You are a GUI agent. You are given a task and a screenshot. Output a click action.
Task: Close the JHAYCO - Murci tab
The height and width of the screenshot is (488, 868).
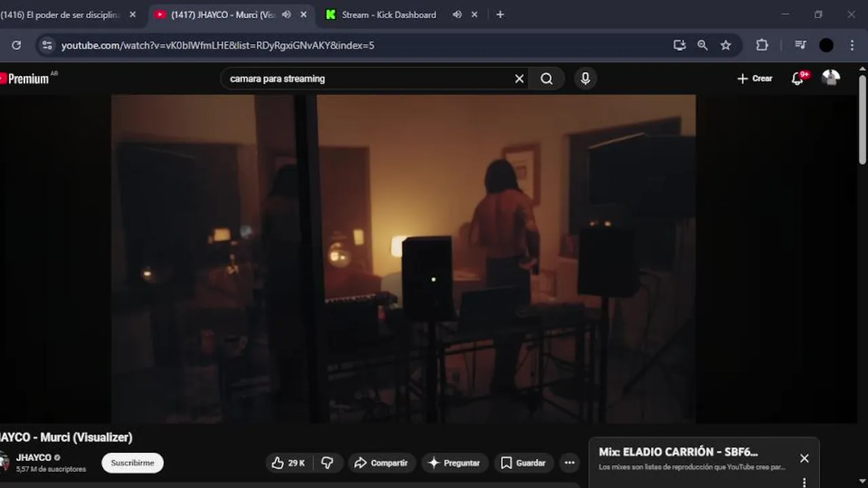point(303,14)
